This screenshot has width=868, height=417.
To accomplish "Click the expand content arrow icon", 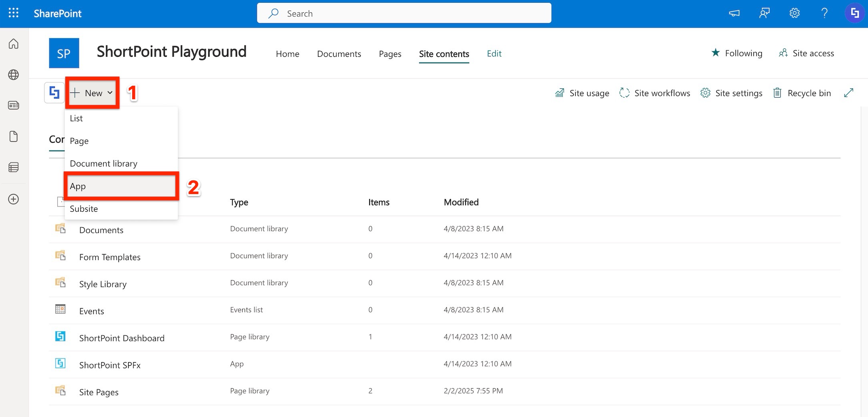I will tap(848, 93).
